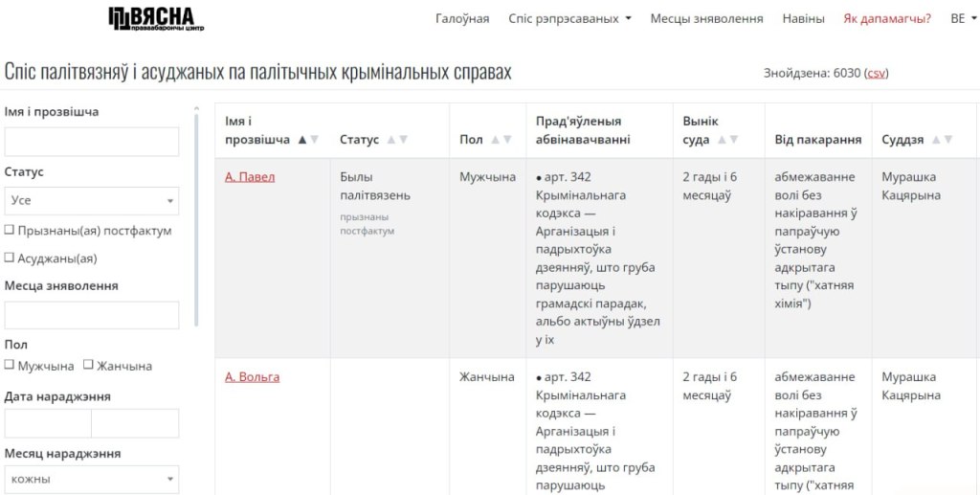The image size is (980, 495).
Task: Enable Прызнаны(ая) постфактум checkbox
Action: (9, 231)
